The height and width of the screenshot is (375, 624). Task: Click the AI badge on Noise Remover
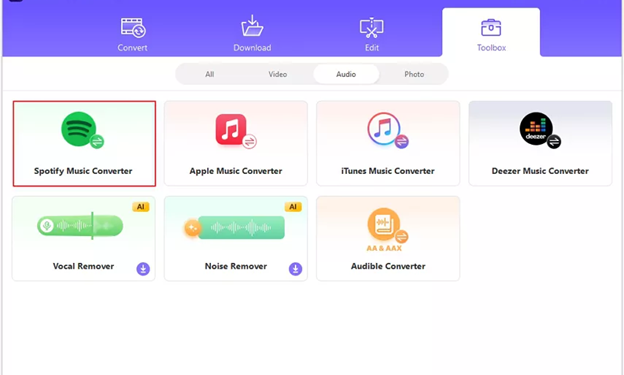[x=293, y=207]
